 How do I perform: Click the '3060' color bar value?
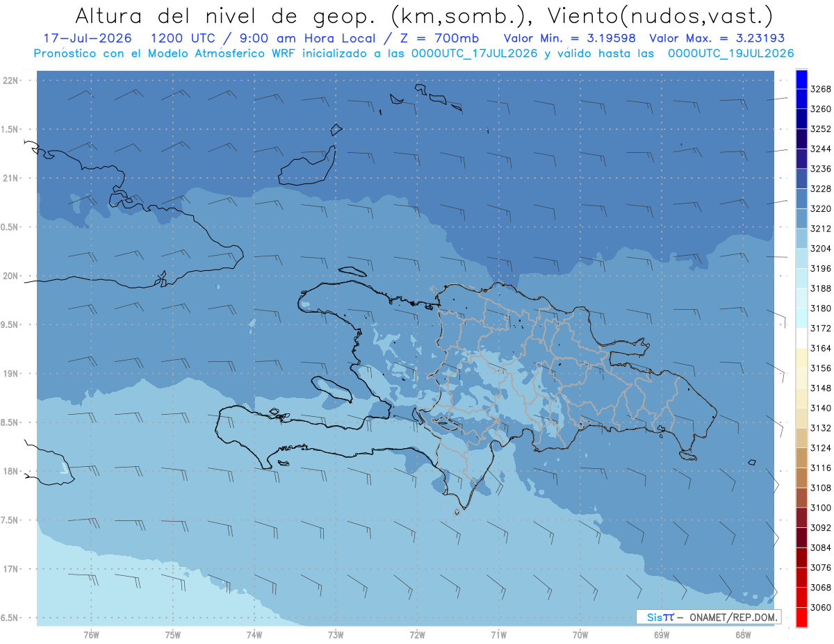[x=821, y=607]
